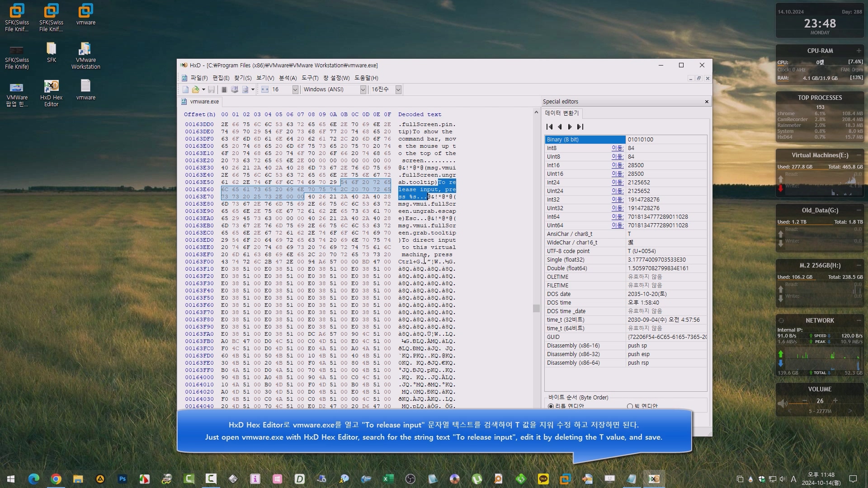
Task: Click the 이동 link for Int8
Action: 618,148
